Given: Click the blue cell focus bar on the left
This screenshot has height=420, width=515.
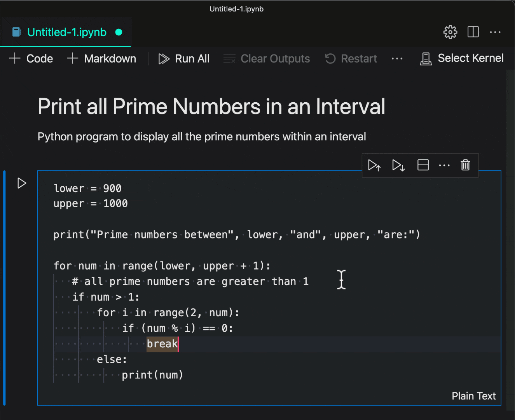Looking at the screenshot, I should pos(4,288).
